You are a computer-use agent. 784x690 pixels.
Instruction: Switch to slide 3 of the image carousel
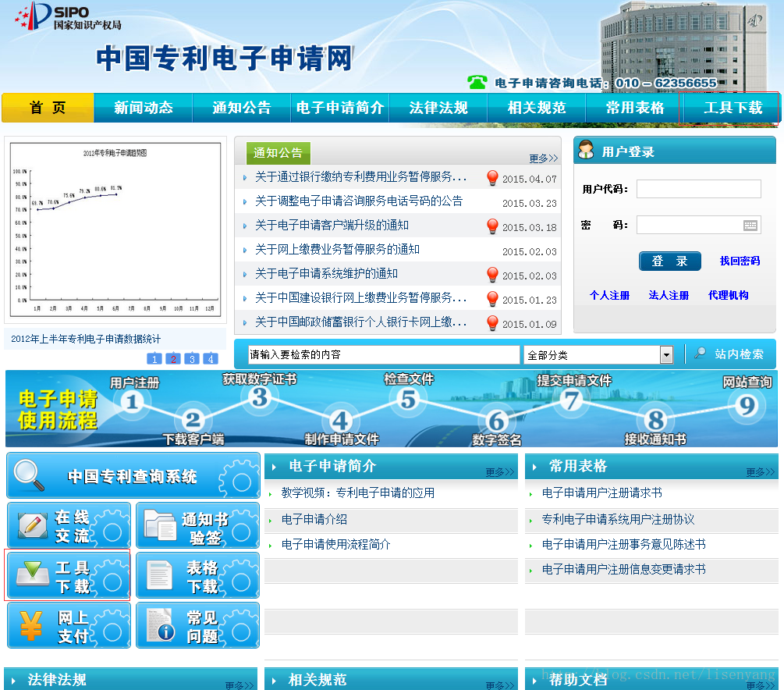(192, 359)
